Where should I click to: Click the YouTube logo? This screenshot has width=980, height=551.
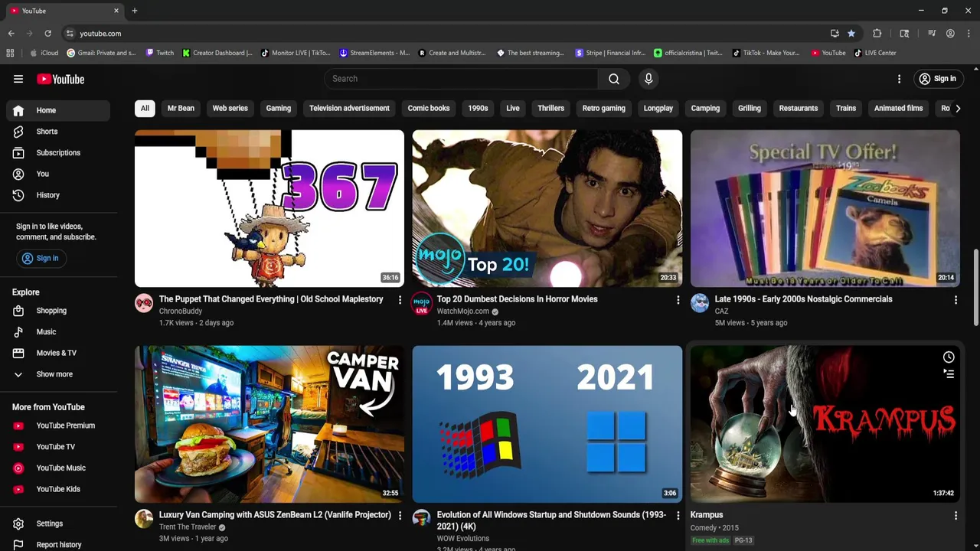click(60, 79)
